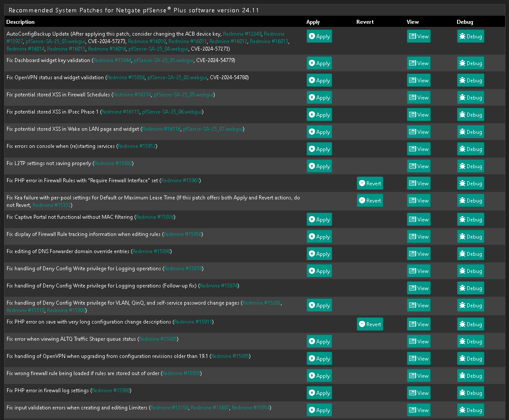Screen dimensions: 509x420
Task: Open the pfSense-SA-25_01.webgui advisory link
Action: pyautogui.click(x=164, y=60)
